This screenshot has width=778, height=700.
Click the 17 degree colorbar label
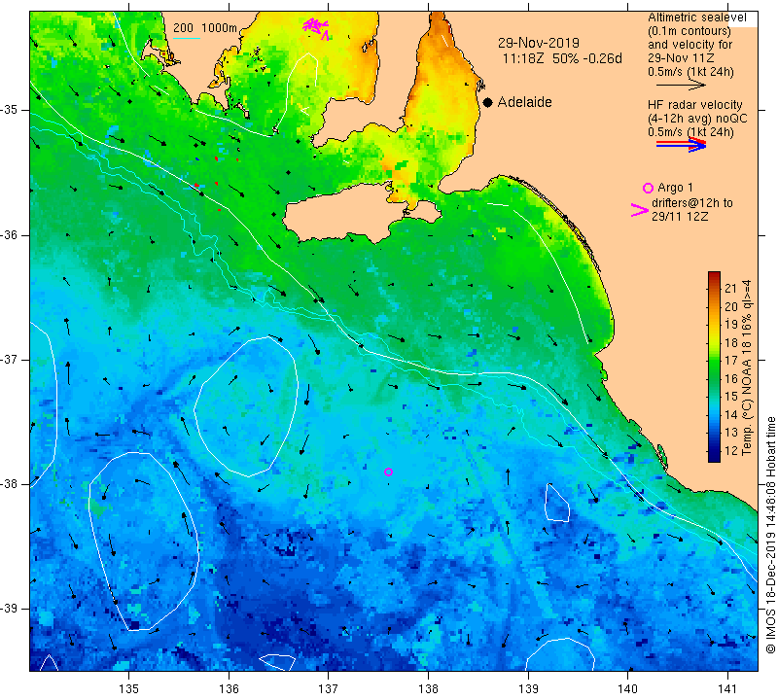click(x=731, y=360)
